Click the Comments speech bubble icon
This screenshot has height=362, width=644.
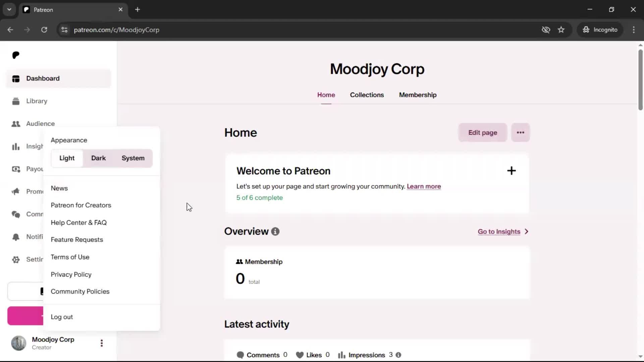pyautogui.click(x=240, y=355)
